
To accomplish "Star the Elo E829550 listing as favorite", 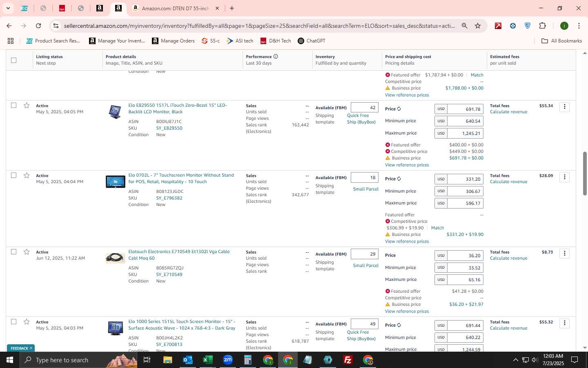I will 27,105.
